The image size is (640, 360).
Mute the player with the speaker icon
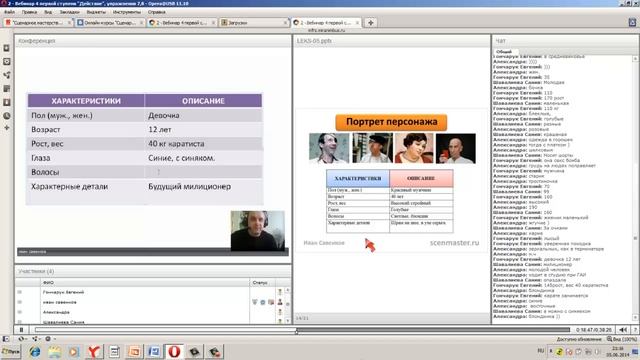tap(623, 329)
